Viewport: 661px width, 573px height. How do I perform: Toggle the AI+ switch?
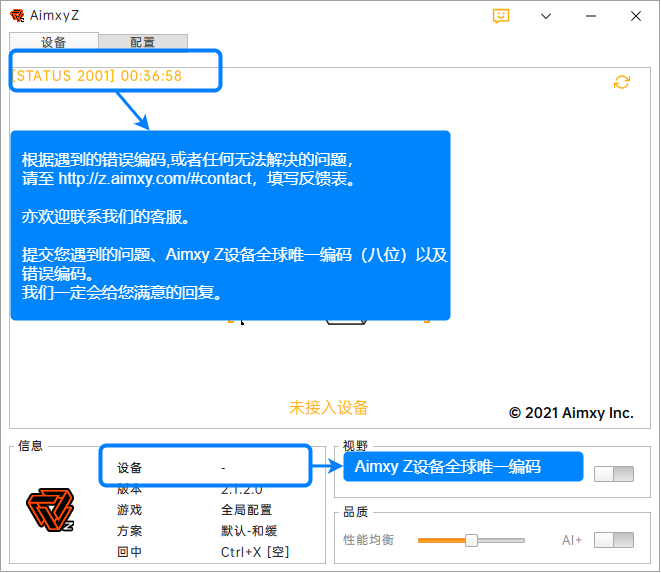point(614,540)
